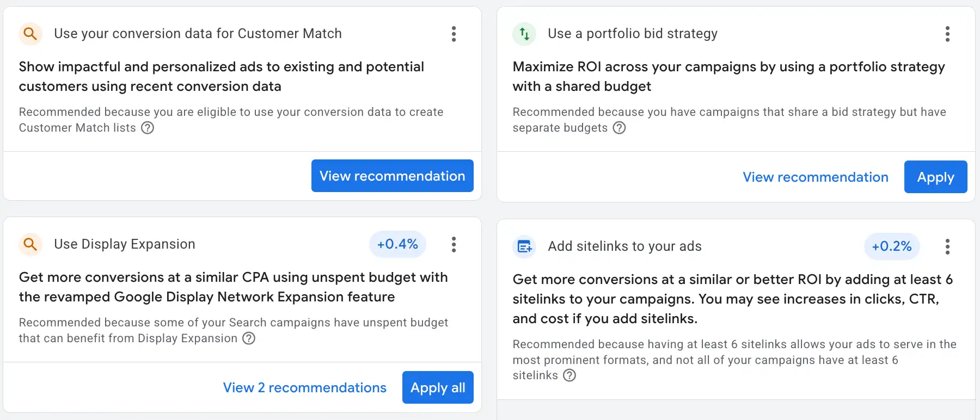Viewport: 980px width, 420px height.
Task: Open options menu on Customer Match recommendation
Action: 454,34
